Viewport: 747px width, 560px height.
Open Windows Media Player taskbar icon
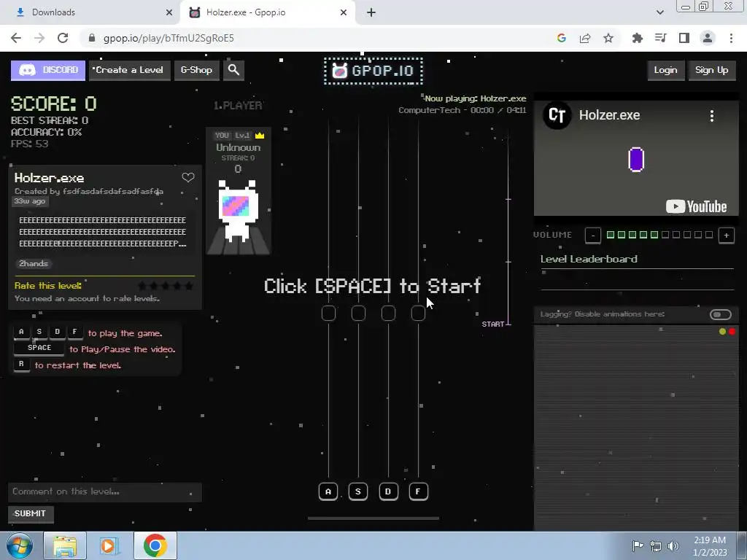109,545
